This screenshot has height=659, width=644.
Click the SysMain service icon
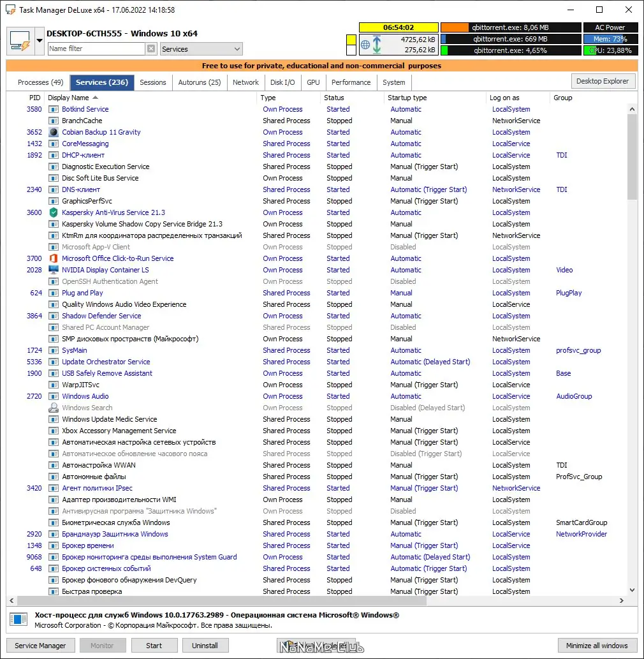pos(54,350)
